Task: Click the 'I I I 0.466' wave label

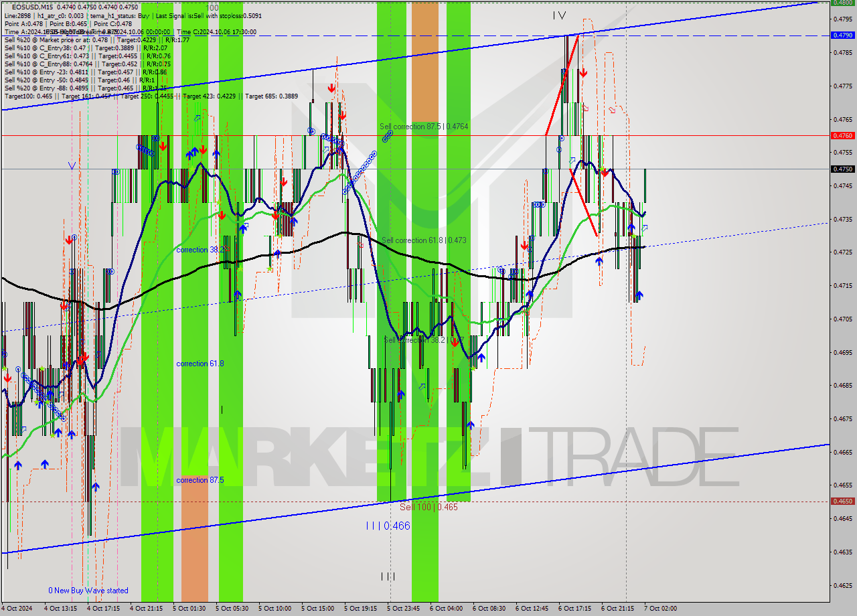Action: [388, 526]
